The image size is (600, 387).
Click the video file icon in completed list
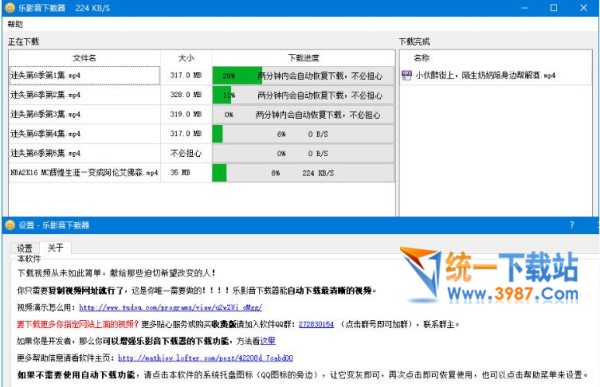pos(406,75)
